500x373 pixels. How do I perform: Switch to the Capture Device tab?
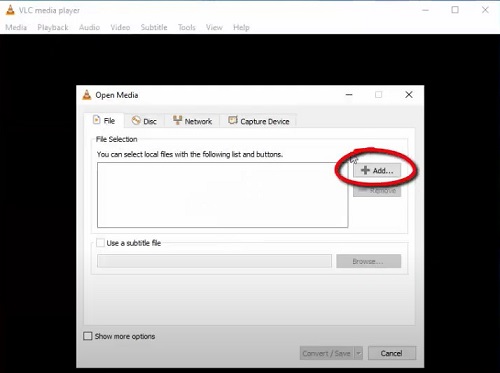click(x=259, y=121)
